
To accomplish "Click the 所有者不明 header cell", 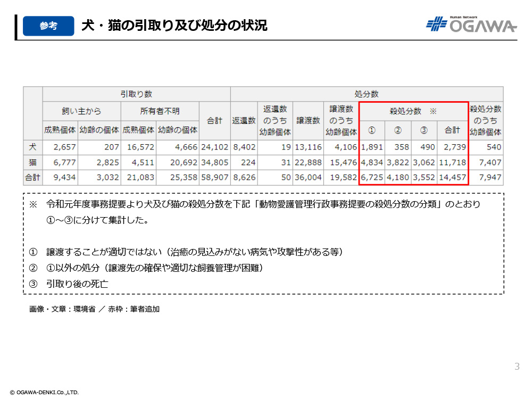I will click(x=160, y=111).
